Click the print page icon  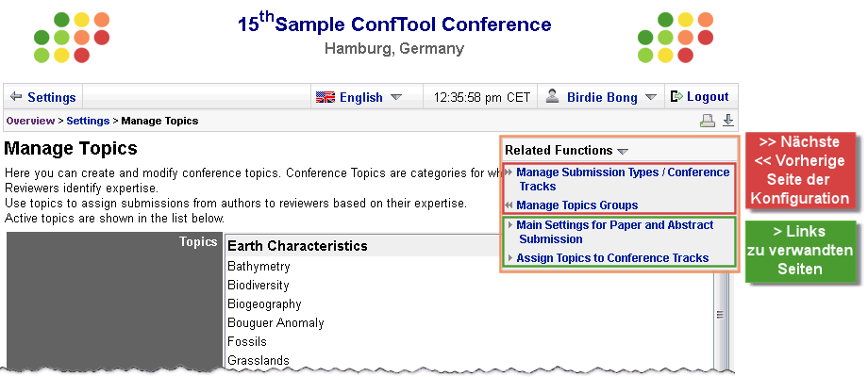click(x=708, y=121)
